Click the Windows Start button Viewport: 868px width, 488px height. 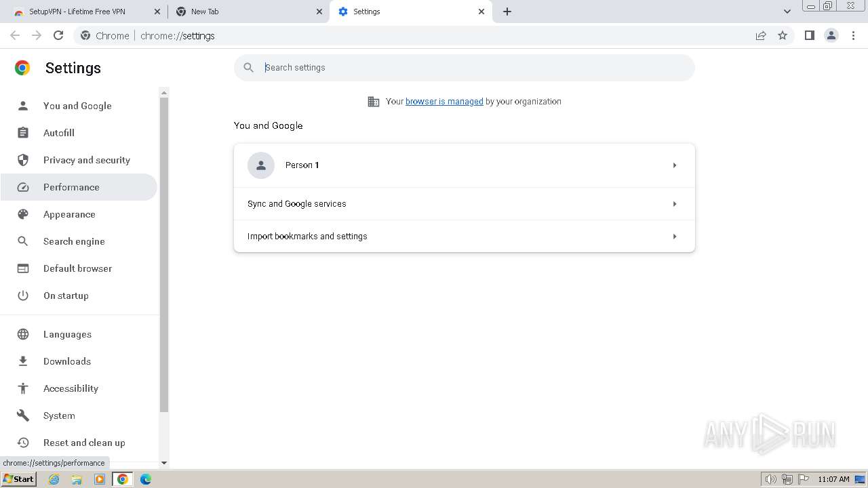click(x=18, y=479)
